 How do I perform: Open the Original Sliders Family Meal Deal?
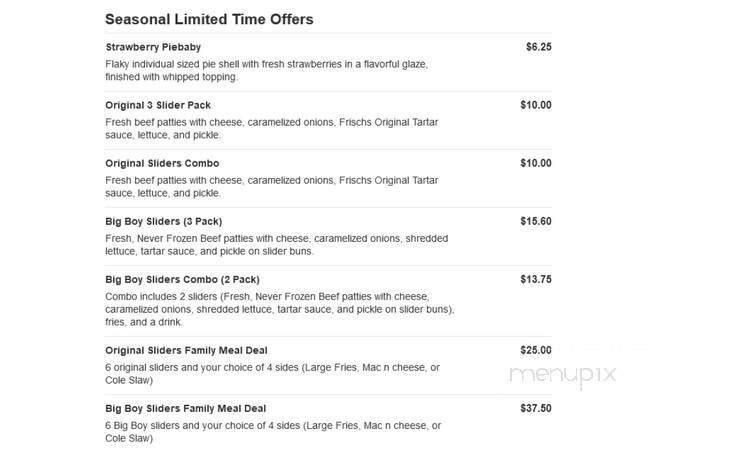pos(186,351)
